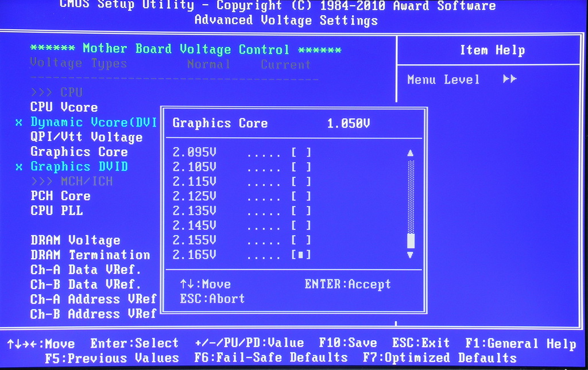
Task: Click the x marker beside Dynamic Vcore
Action: coord(19,122)
